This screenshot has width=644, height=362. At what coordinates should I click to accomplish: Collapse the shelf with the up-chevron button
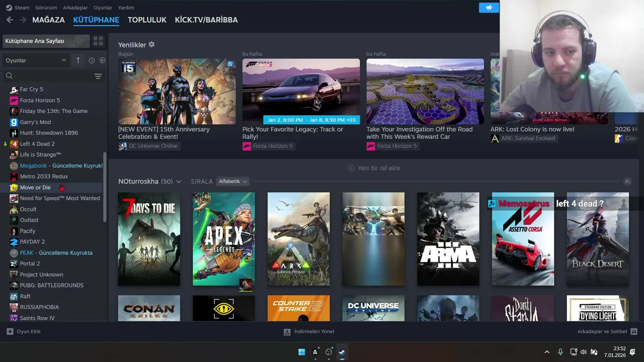(627, 182)
